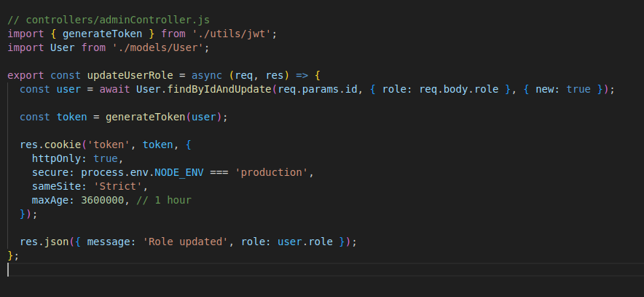
Task: Click the 'Strict' string value
Action: (117, 186)
